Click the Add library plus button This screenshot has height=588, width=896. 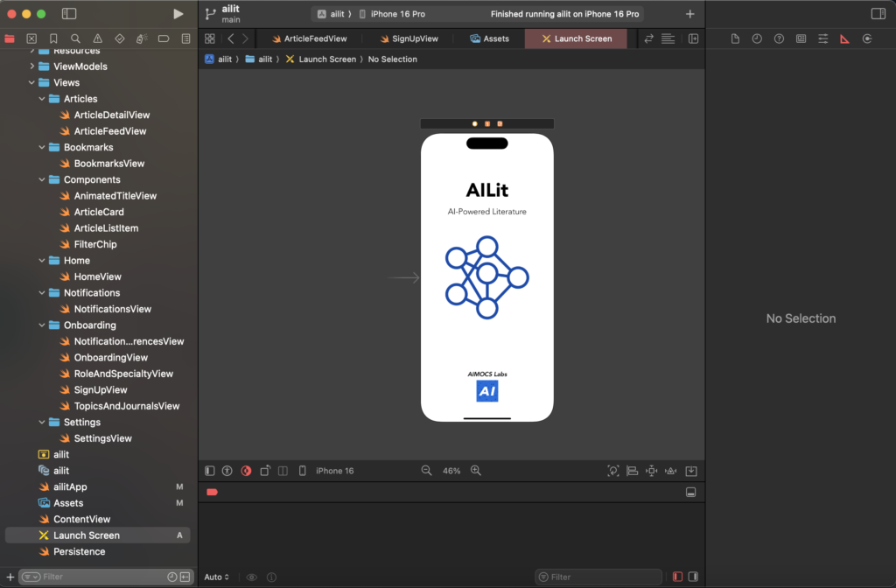pyautogui.click(x=690, y=14)
